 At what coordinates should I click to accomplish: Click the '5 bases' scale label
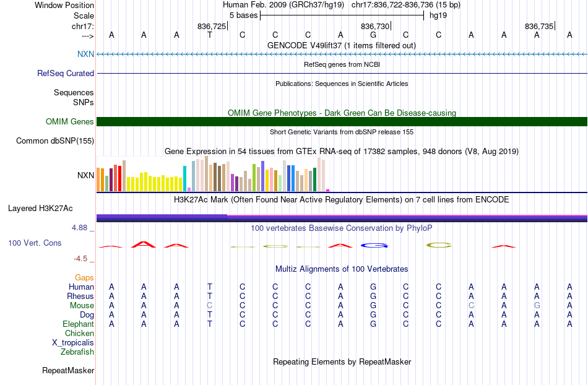(x=243, y=15)
